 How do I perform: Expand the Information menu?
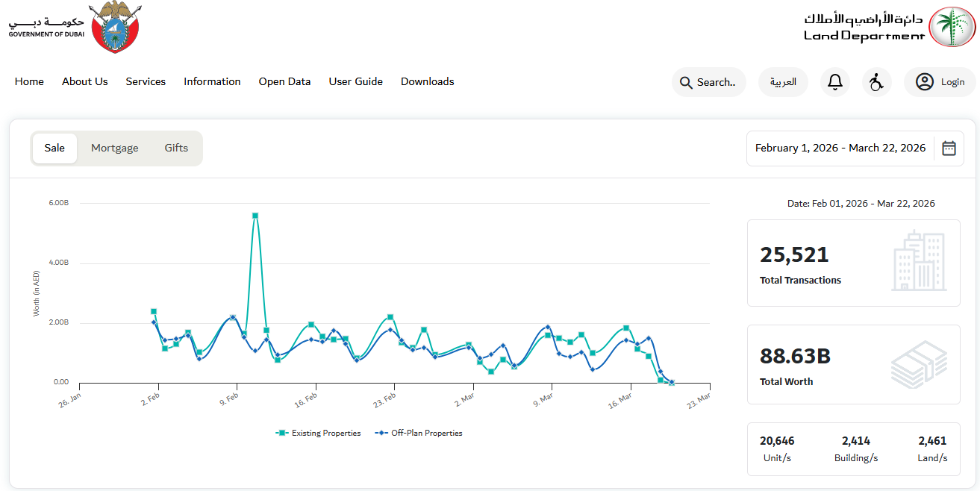click(212, 82)
